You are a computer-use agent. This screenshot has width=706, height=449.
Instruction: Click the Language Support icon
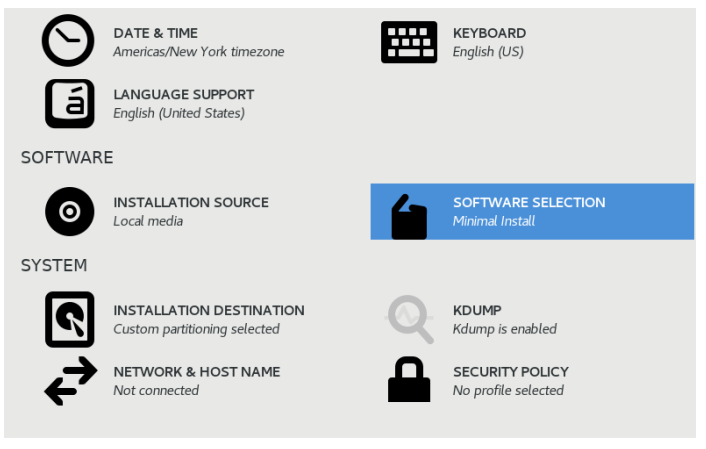coord(69,103)
